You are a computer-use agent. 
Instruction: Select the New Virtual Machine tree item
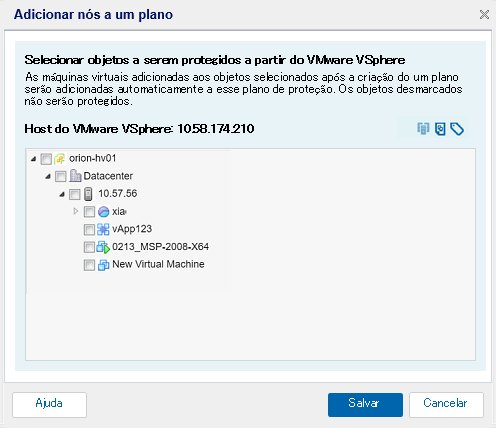tap(158, 264)
